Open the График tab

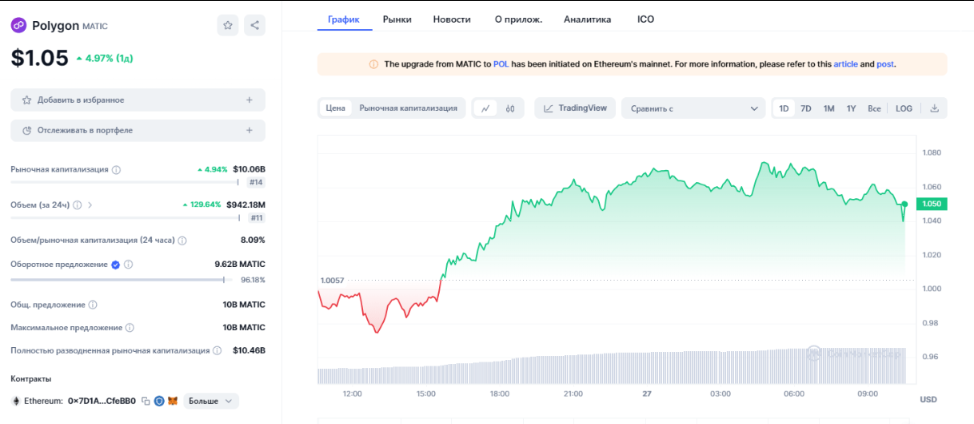345,19
